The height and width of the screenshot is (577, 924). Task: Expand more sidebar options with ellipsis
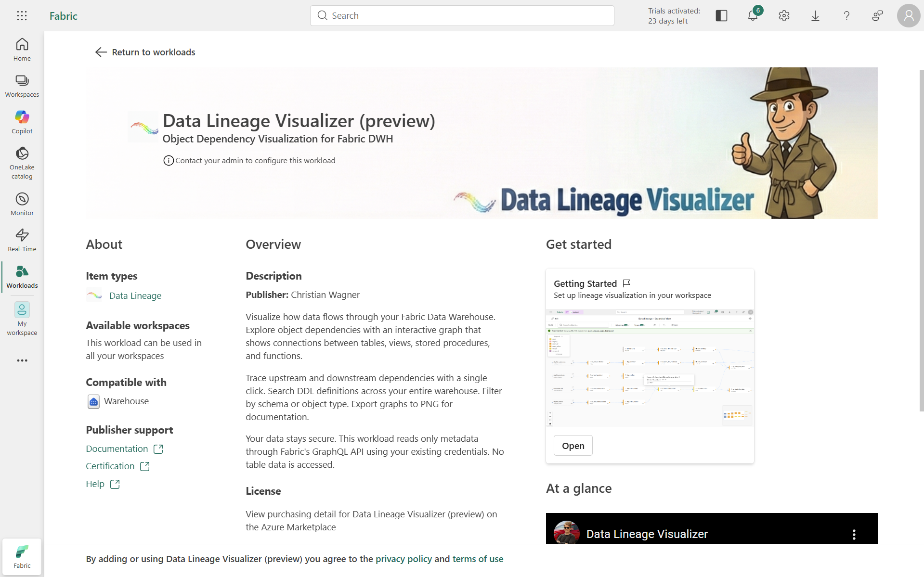point(22,360)
